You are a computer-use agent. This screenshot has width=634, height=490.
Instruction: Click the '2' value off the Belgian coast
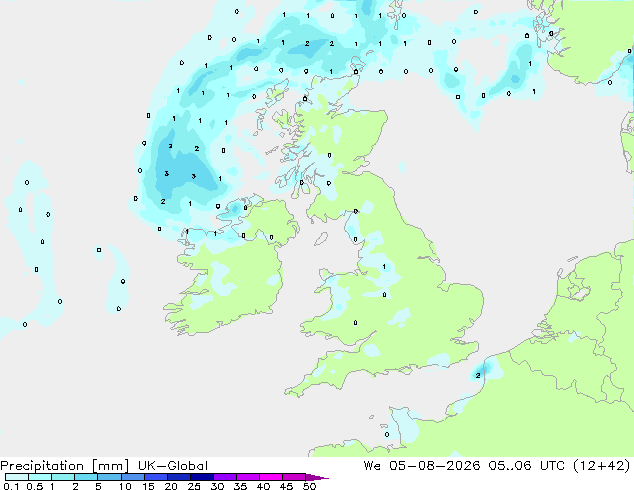478,375
